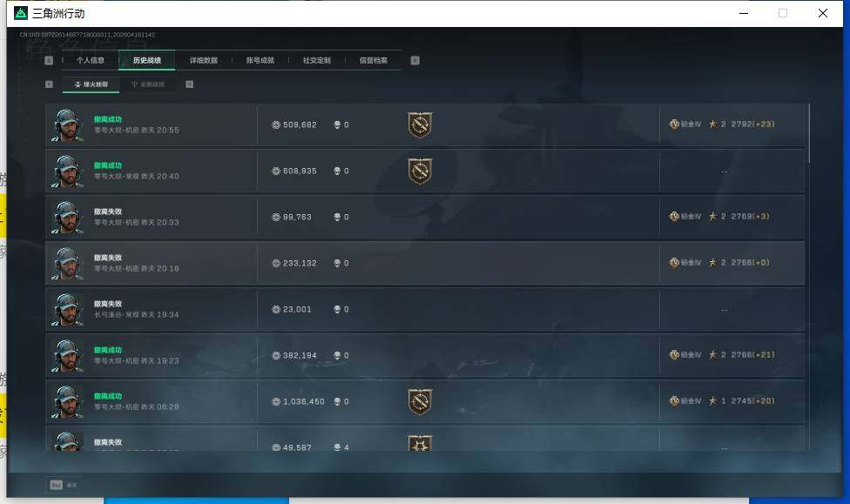
Task: Select the 烽火地带 mode sub-tab
Action: 91,84
